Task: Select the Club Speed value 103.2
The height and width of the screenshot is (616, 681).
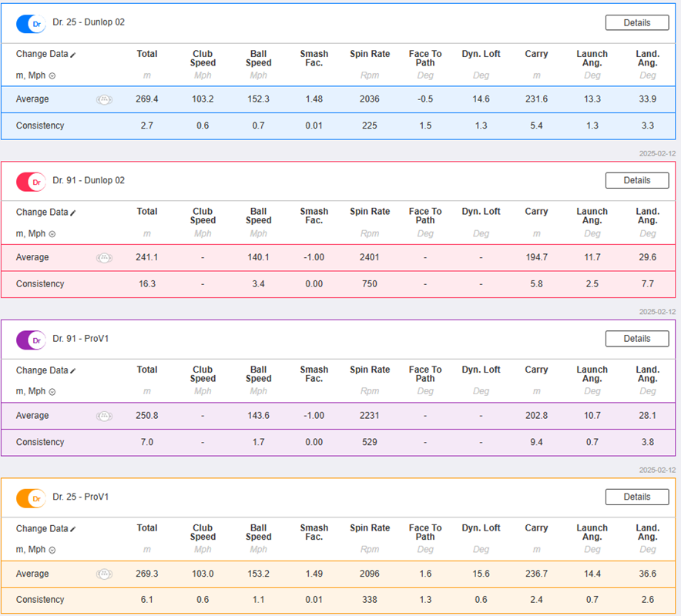Action: tap(203, 99)
